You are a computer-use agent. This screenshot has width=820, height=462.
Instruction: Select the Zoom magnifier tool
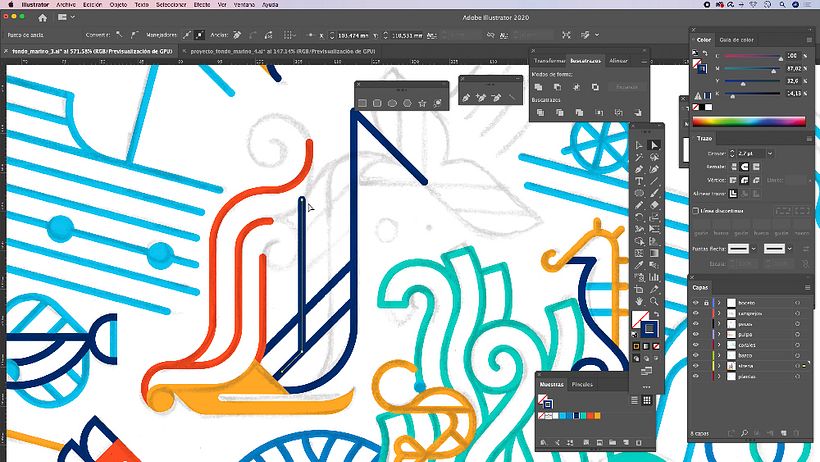(654, 301)
